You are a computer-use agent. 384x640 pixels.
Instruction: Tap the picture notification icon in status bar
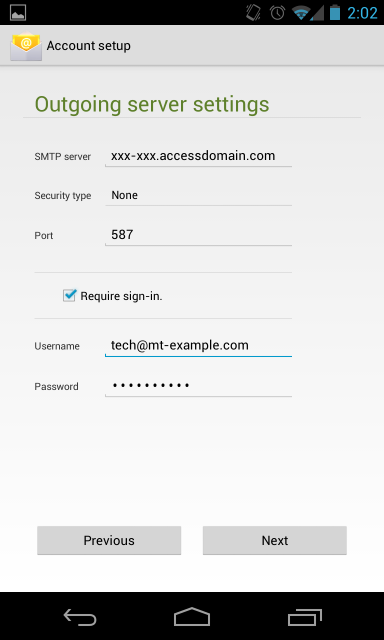click(x=18, y=13)
